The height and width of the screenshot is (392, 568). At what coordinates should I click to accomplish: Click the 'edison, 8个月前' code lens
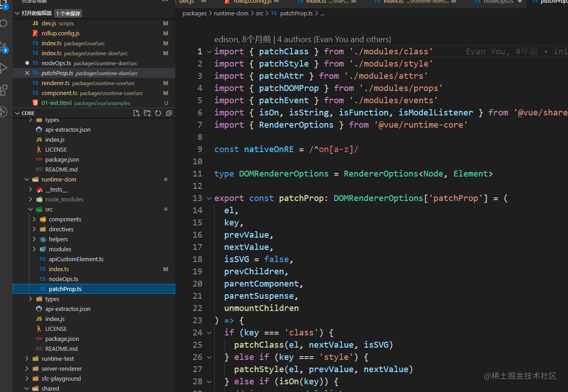coord(243,39)
